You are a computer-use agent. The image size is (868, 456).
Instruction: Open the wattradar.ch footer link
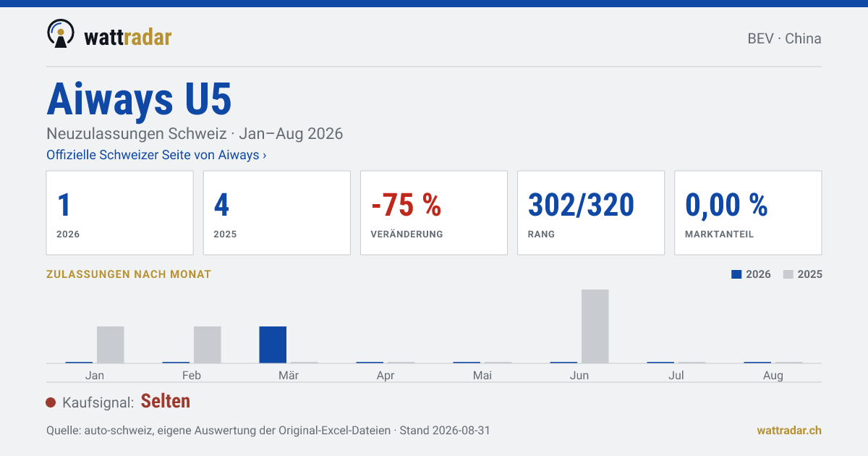pyautogui.click(x=789, y=430)
